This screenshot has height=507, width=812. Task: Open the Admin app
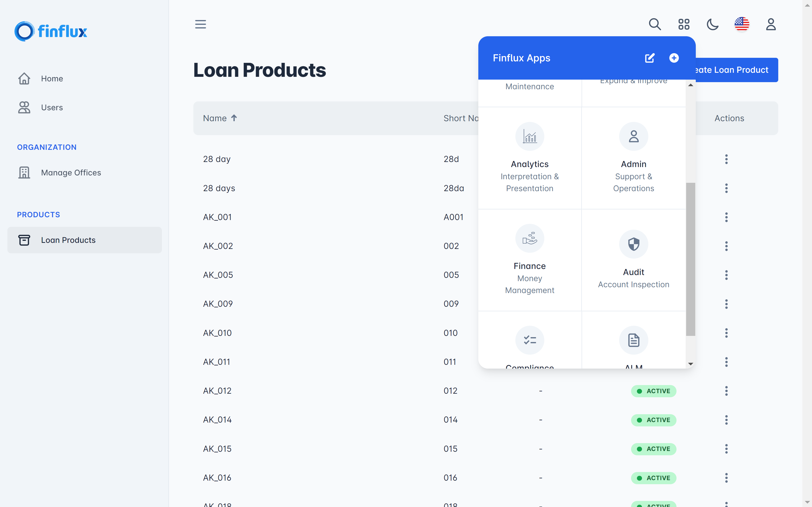[633, 158]
